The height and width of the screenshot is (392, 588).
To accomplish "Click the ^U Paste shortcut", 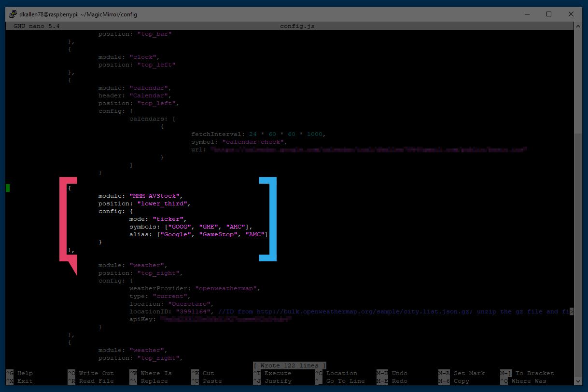I will (x=207, y=381).
